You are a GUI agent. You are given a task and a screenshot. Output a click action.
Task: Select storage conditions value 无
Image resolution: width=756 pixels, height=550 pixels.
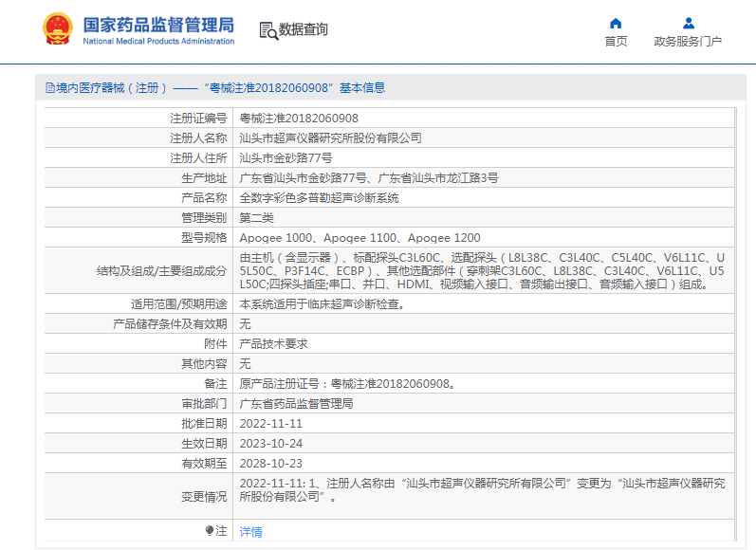246,324
